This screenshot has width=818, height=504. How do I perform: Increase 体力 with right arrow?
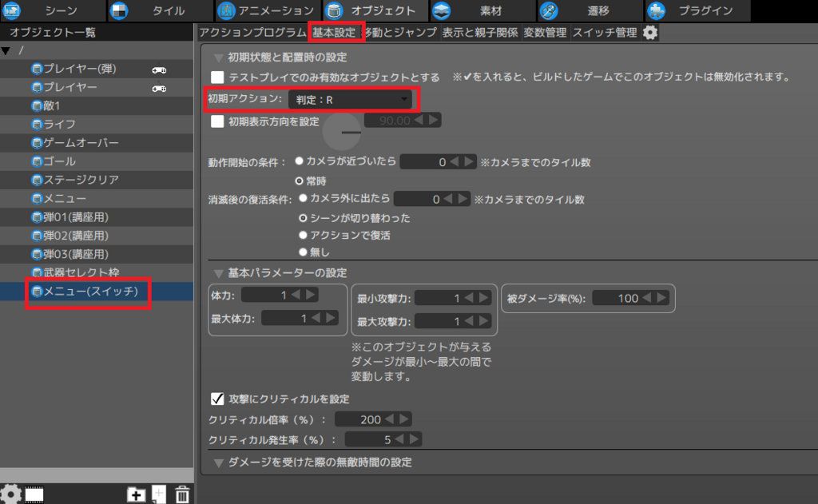311,295
